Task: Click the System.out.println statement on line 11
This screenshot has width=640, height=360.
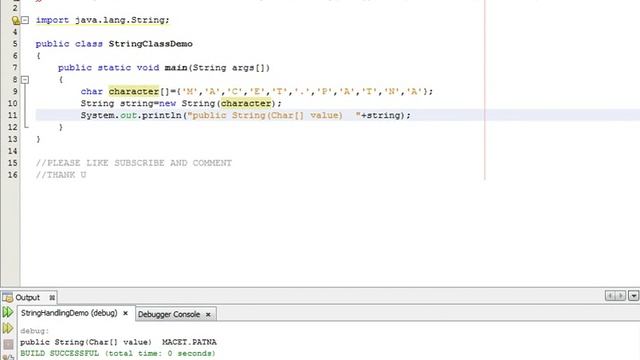Action: 246,115
